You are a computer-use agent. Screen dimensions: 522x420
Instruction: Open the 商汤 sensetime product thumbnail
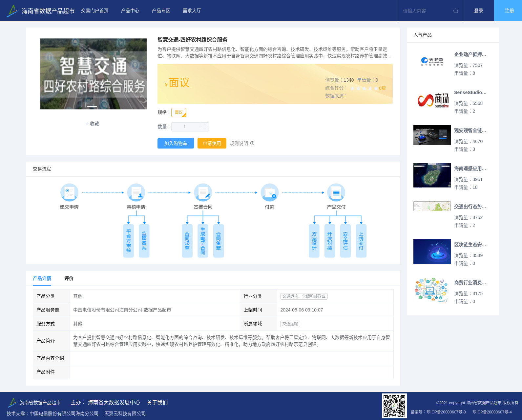coord(432,100)
